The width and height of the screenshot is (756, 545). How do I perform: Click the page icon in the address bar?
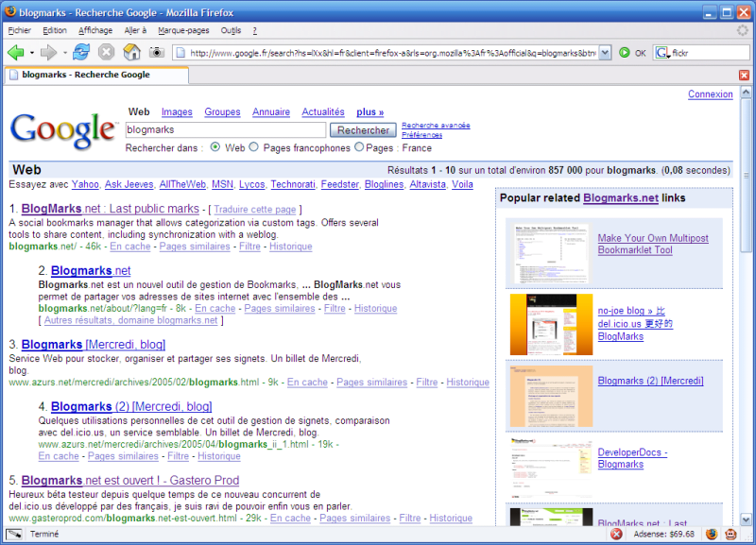180,53
